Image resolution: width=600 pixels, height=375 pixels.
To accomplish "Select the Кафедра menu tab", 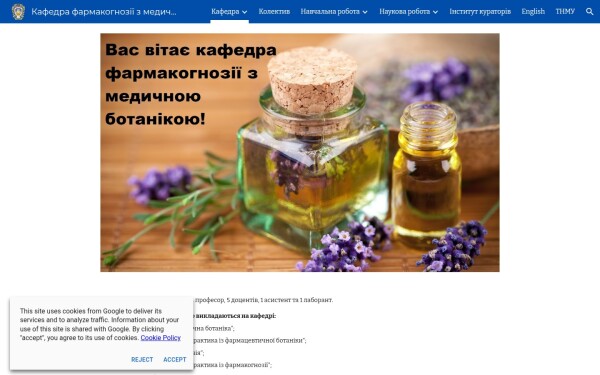I will 225,11.
